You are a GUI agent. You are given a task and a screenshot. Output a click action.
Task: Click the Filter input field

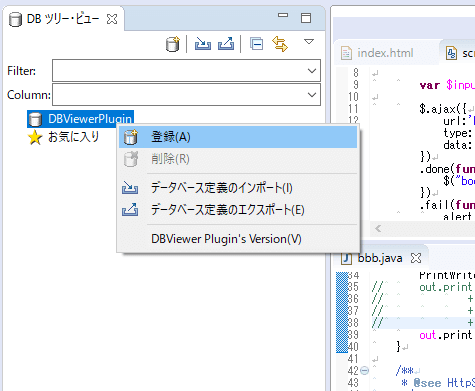186,70
